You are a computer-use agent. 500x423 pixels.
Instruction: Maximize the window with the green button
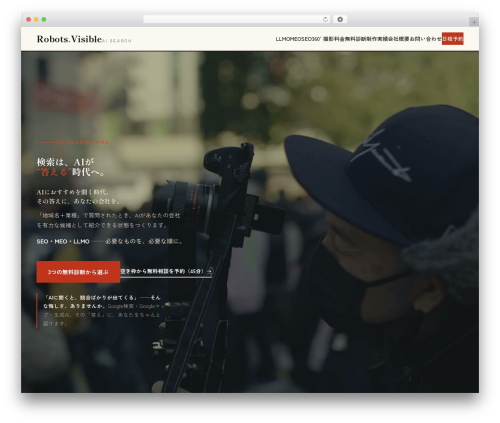[44, 19]
